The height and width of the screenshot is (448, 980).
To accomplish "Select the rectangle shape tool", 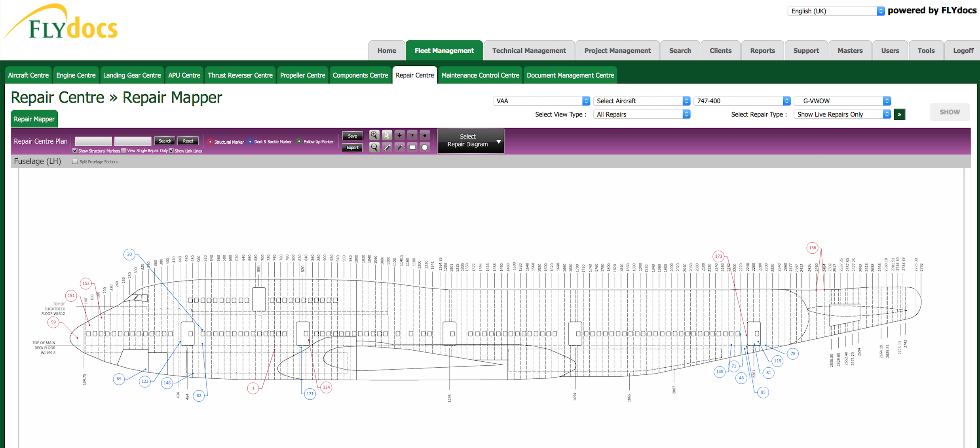I will 412,147.
